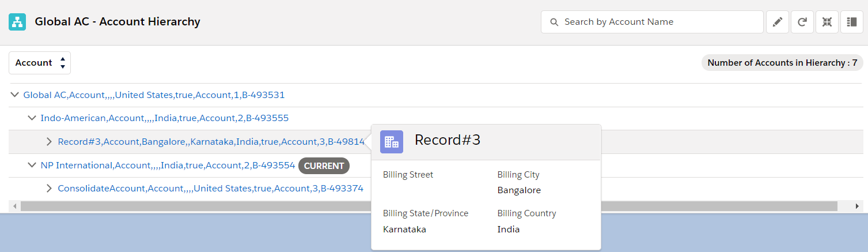
Task: Open the Global AC account link
Action: [x=154, y=95]
